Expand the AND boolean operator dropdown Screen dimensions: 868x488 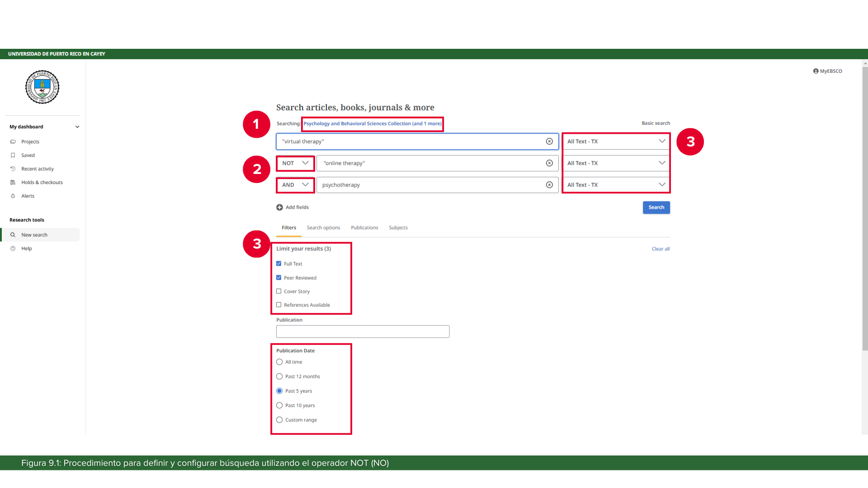point(295,185)
